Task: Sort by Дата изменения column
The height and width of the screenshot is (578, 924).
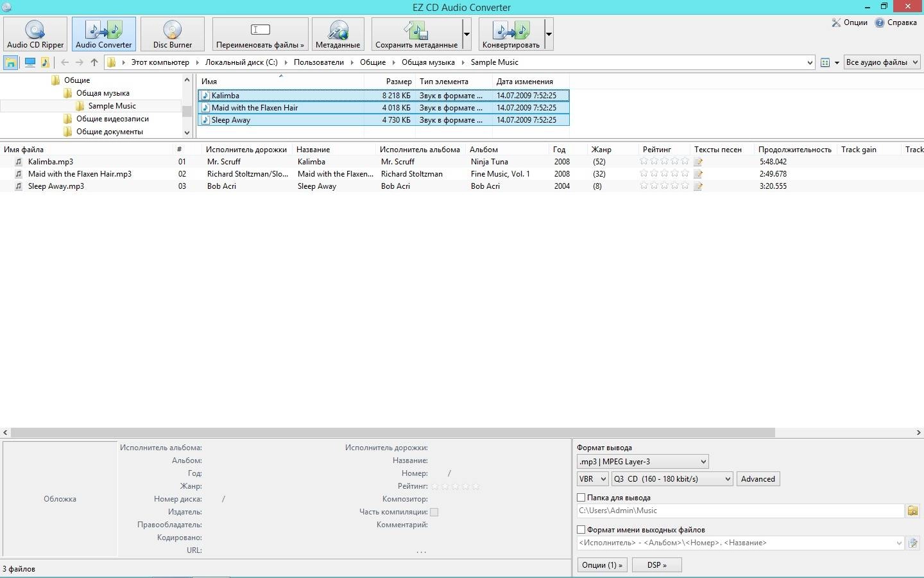Action: (531, 82)
